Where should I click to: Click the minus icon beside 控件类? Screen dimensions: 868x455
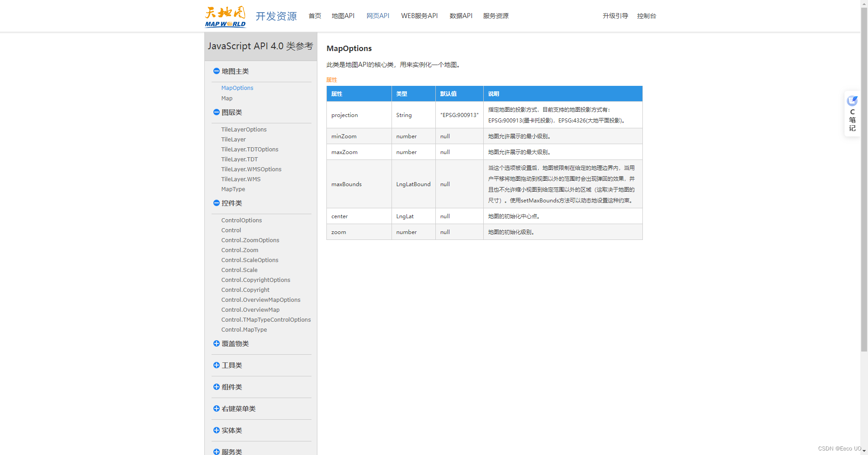click(x=216, y=203)
